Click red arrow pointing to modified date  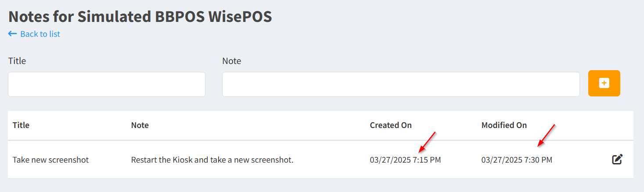point(547,135)
